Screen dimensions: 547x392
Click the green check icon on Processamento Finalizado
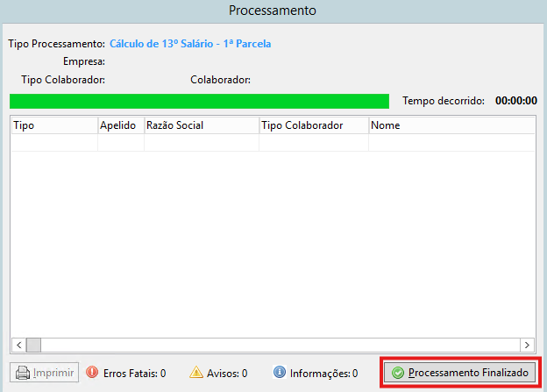pyautogui.click(x=398, y=373)
